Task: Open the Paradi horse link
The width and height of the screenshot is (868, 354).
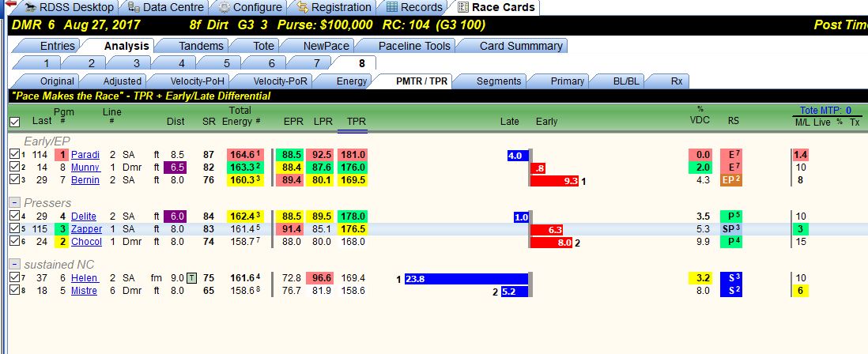Action: coord(85,155)
